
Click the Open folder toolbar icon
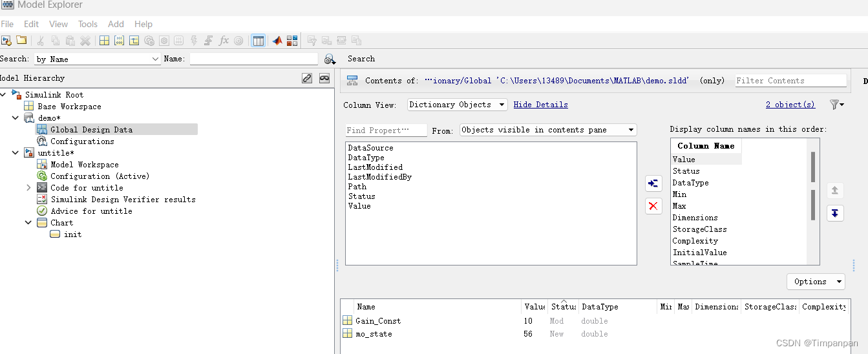point(22,41)
